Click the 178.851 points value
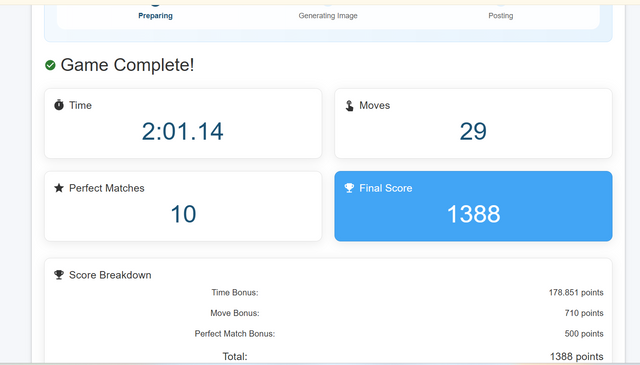This screenshot has height=365, width=640. (576, 292)
